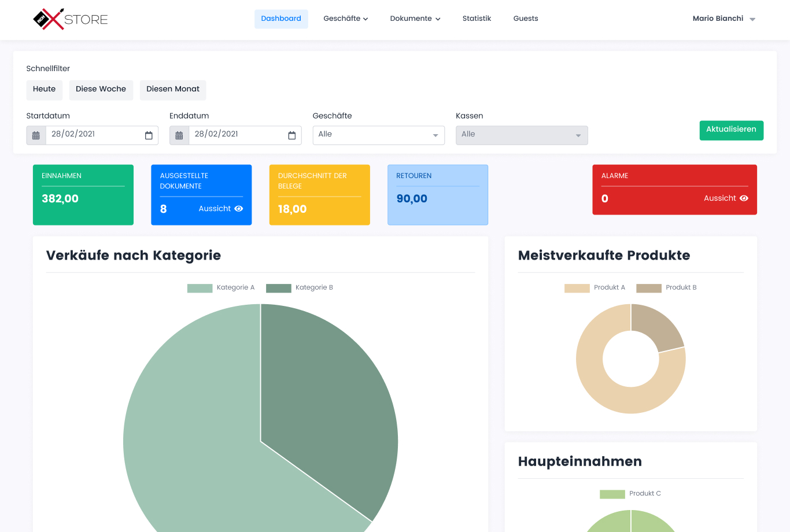Click calendar grid icon beside Enddatum
This screenshot has width=790, height=532.
pyautogui.click(x=179, y=135)
